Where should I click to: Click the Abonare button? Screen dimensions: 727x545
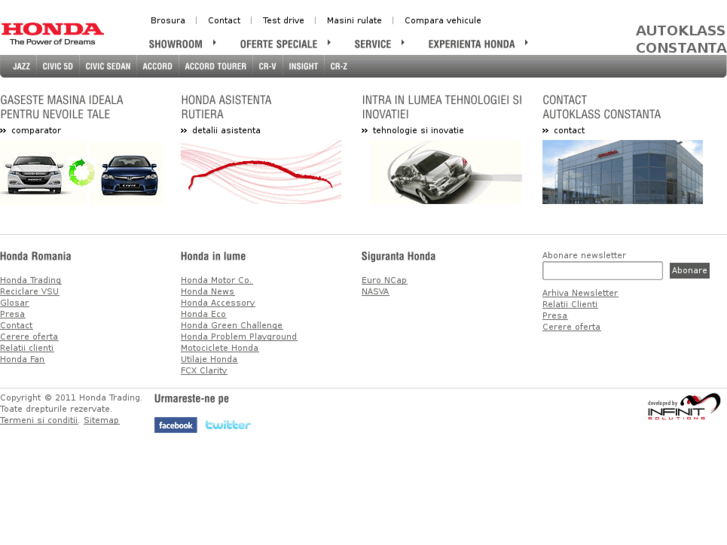[x=689, y=270]
